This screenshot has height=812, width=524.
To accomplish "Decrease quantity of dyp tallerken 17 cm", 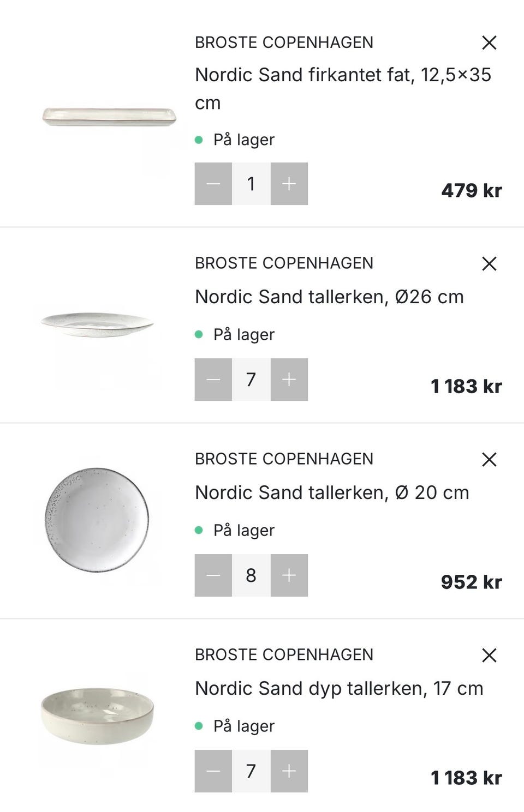I will click(213, 771).
